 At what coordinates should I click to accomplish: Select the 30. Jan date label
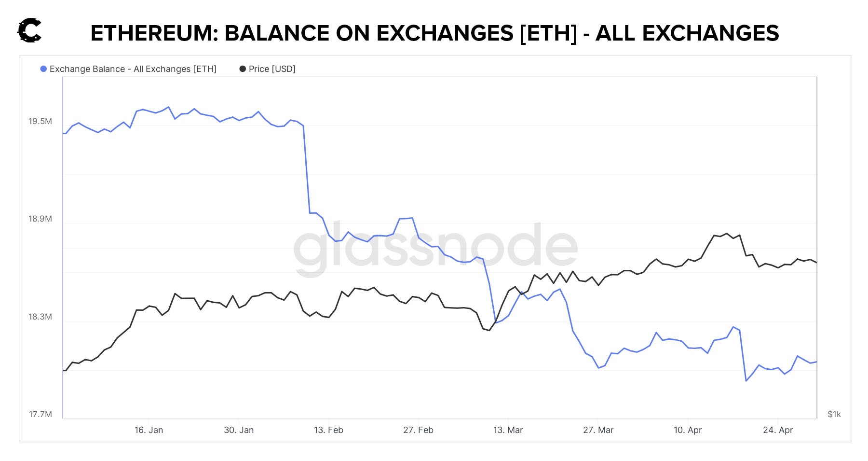click(239, 430)
